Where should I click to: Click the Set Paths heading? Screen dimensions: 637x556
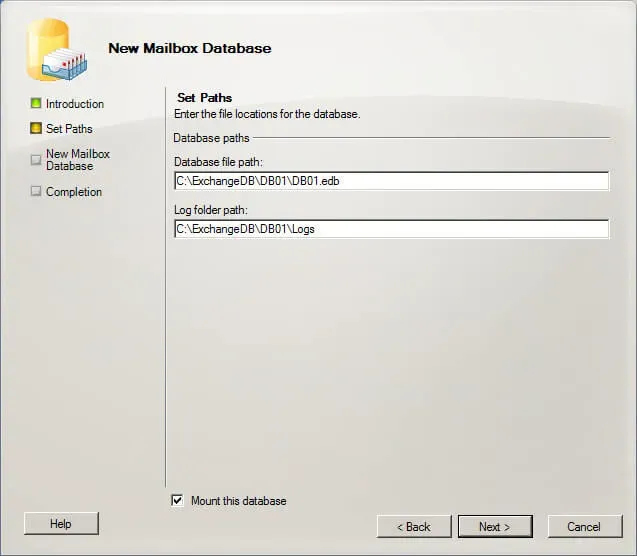204,98
